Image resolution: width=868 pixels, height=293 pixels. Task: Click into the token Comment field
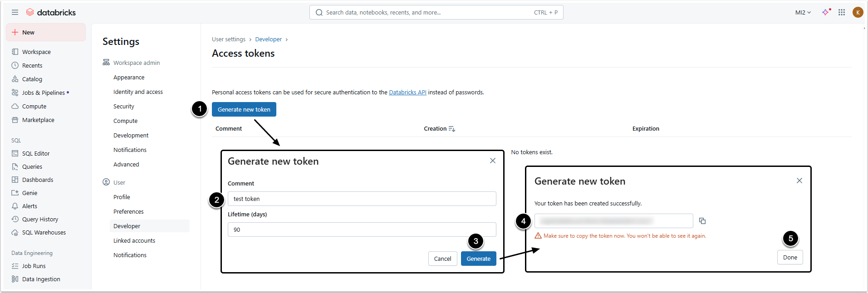click(x=362, y=199)
